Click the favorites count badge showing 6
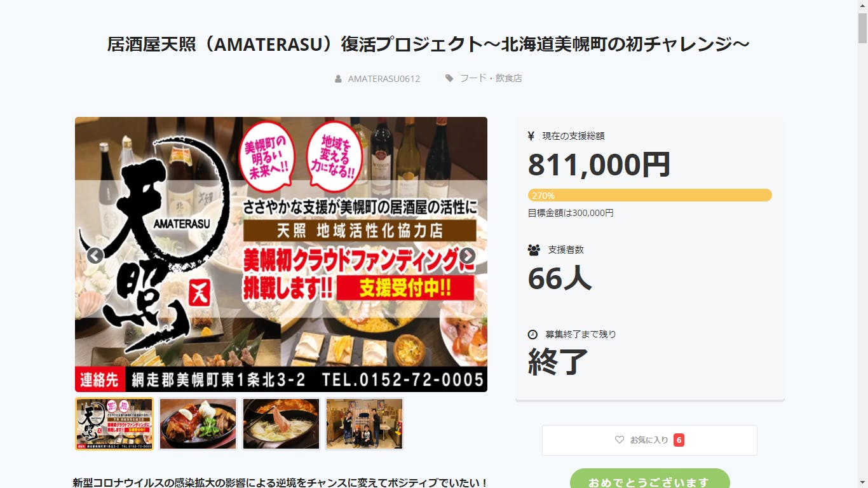This screenshot has height=488, width=868. [679, 440]
